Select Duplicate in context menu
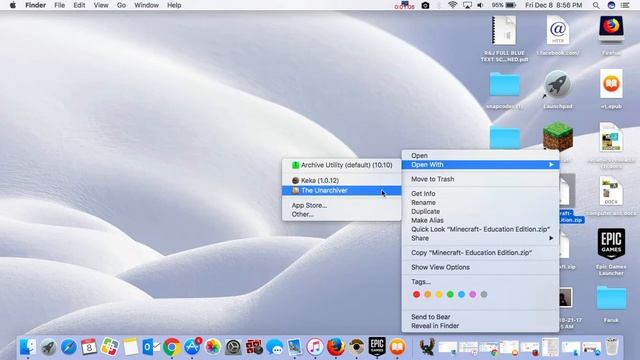The image size is (640, 360). 480,212
